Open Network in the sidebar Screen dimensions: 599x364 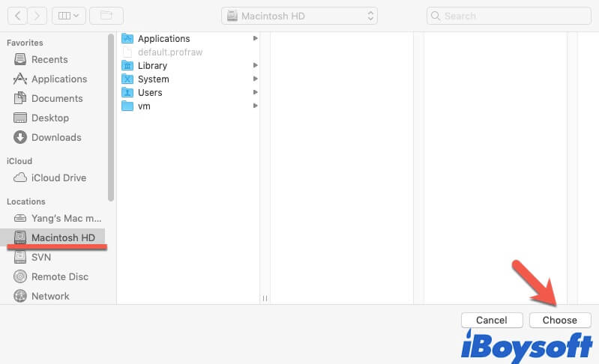coord(50,297)
